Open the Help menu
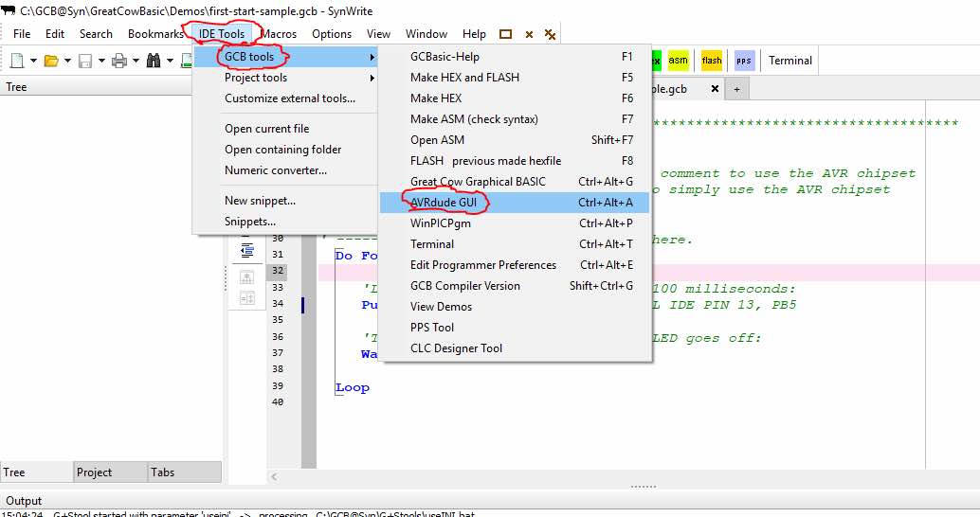 474,34
